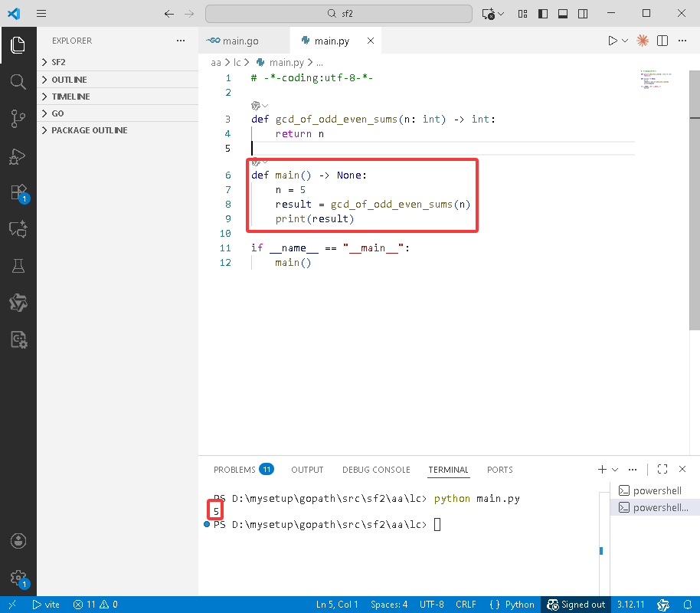Open editor More Actions ellipsis
The image size is (700, 613).
coord(682,41)
